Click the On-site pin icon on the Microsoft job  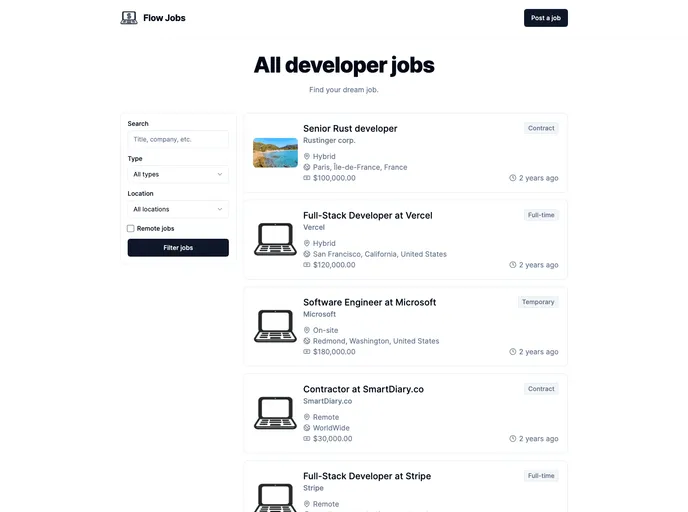point(307,330)
